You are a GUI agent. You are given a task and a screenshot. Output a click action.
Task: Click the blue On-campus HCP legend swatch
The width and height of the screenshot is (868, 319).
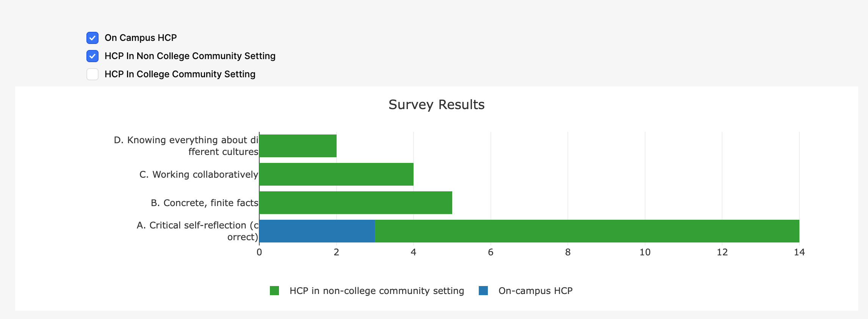coord(483,291)
